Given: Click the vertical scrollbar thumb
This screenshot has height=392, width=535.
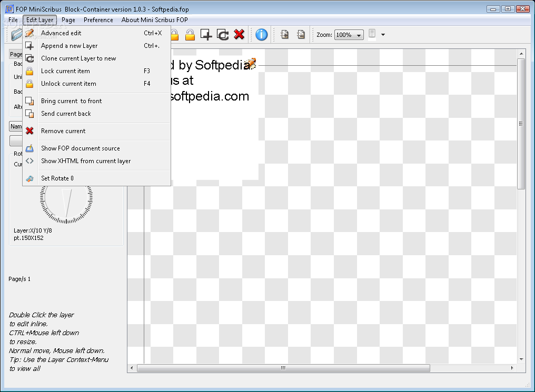Looking at the screenshot, I should (521, 124).
